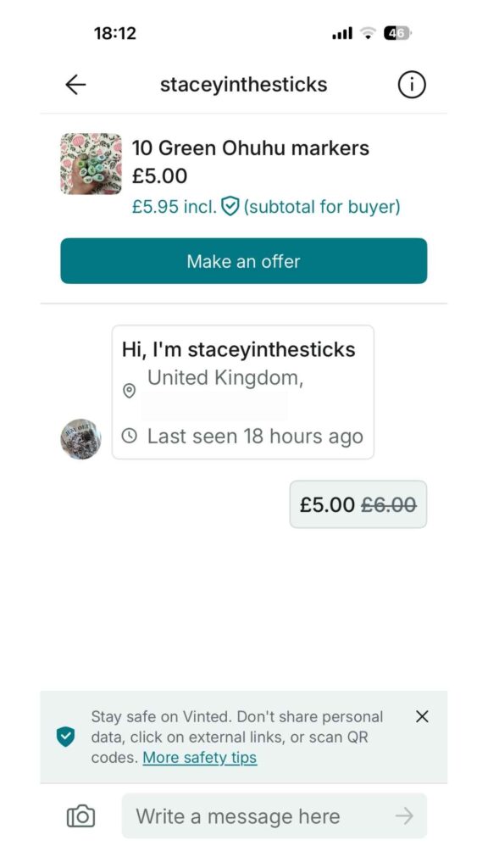This screenshot has height=868, width=488.
Task: Tap the camera icon to attach a photo
Action: coord(80,815)
